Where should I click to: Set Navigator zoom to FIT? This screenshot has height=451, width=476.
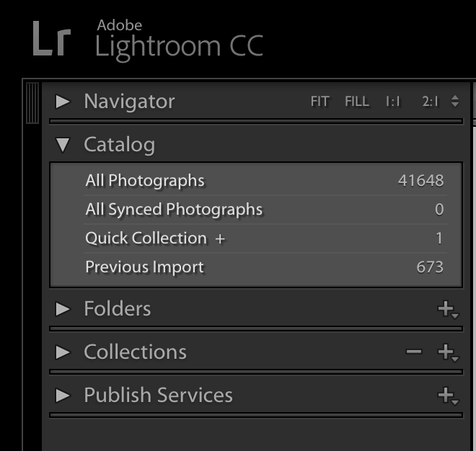319,102
